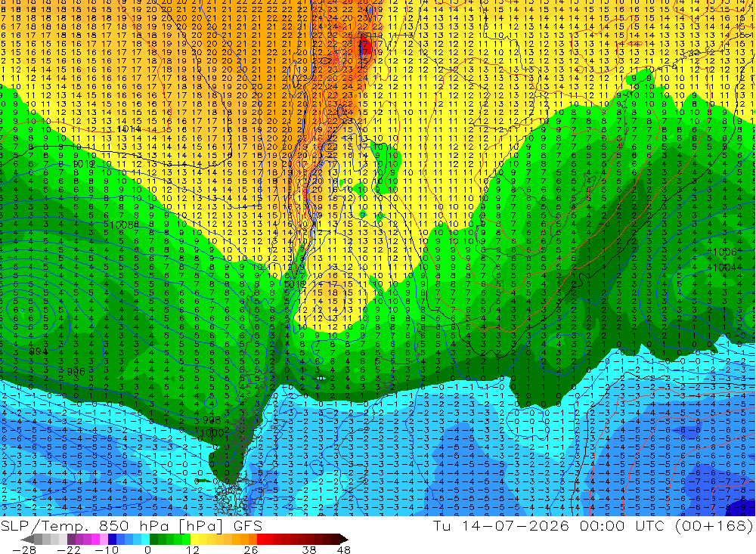
Task: Click the 'Tu 14-07-2026 00:00 UTC (00+168)' timestamp
Action: pyautogui.click(x=593, y=525)
